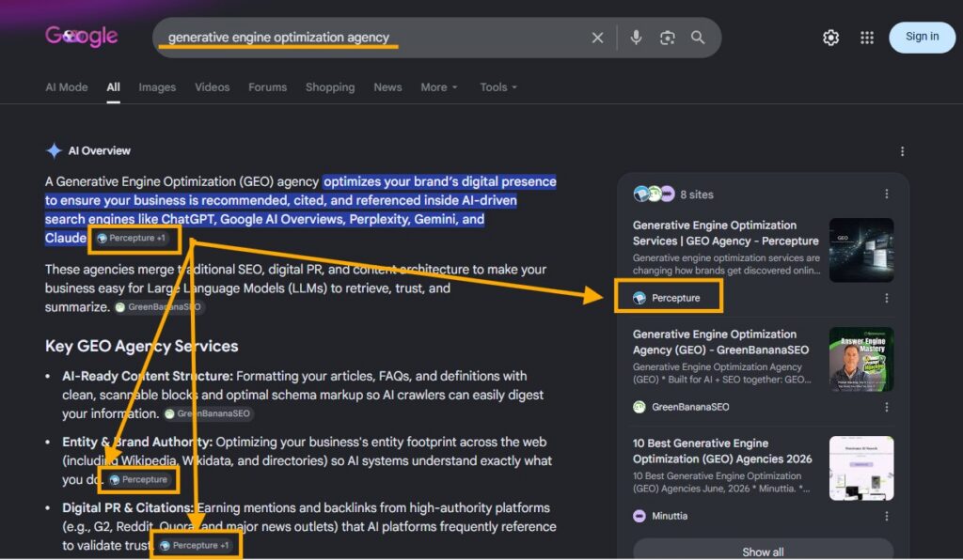Image resolution: width=963 pixels, height=560 pixels.
Task: Open three-dot menu for the Percepture source
Action: point(886,298)
